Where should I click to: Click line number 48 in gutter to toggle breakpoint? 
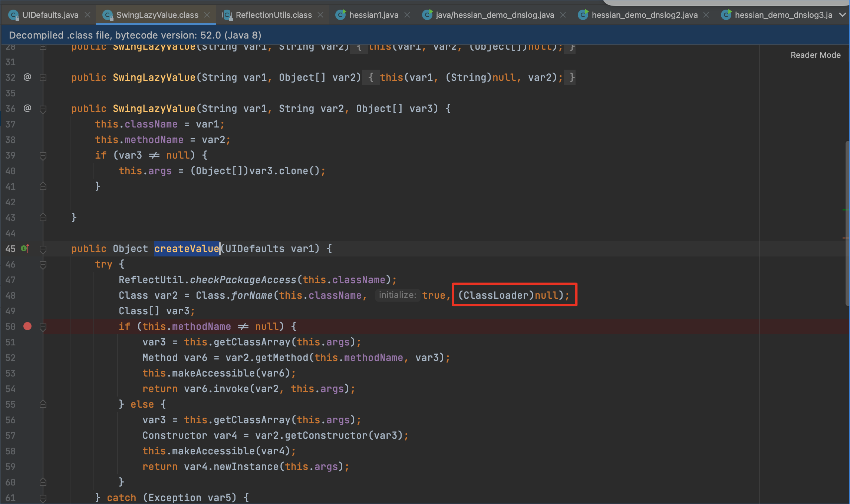(x=10, y=296)
